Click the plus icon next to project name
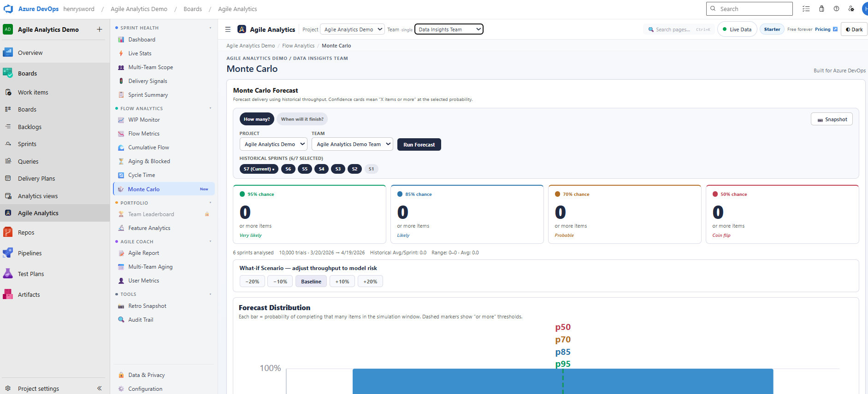Screen dimensions: 868x394 tap(100, 29)
